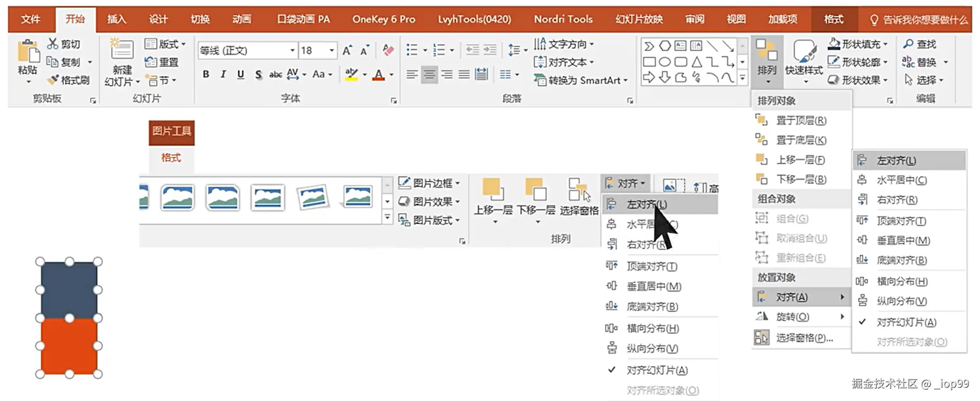This screenshot has width=980, height=401.
Task: Cut selection with the 剪切 scissors
Action: point(64,44)
